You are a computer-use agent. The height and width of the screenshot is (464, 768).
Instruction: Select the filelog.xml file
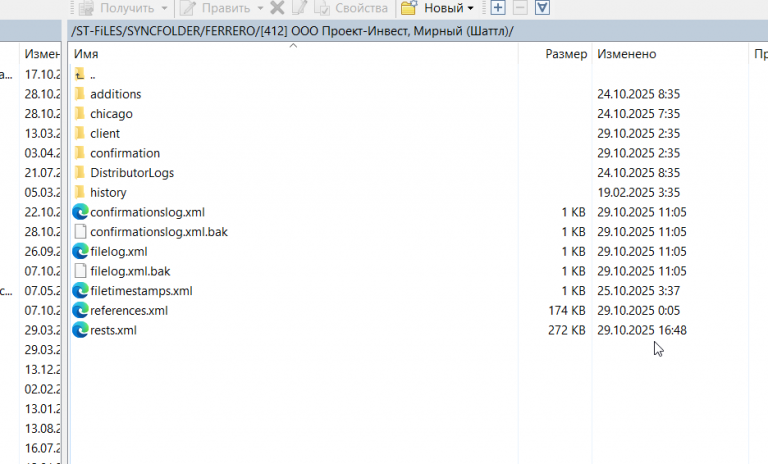point(110,251)
